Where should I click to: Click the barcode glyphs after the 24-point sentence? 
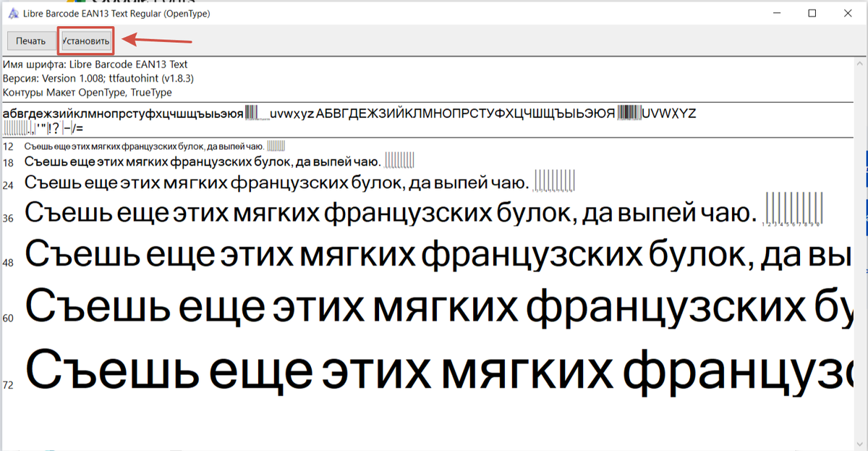(x=555, y=180)
